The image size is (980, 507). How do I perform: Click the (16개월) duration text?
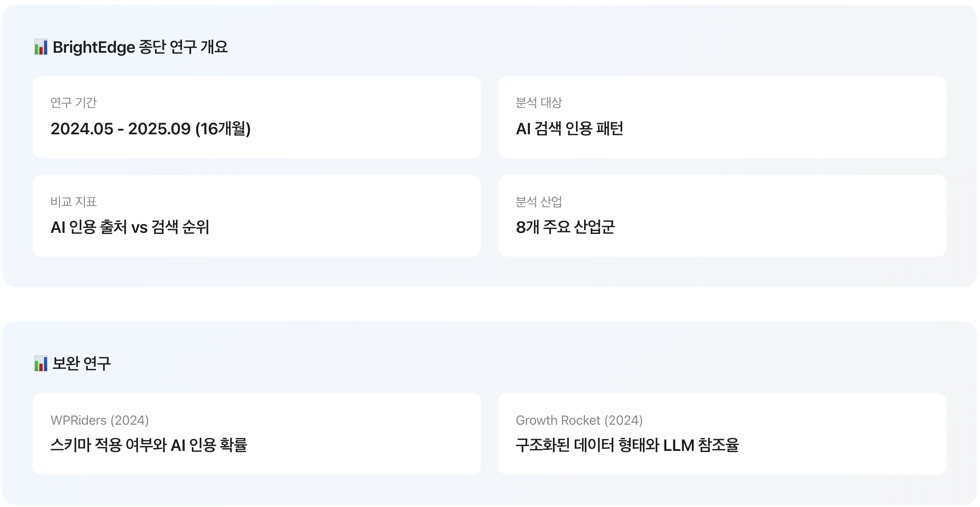point(223,128)
